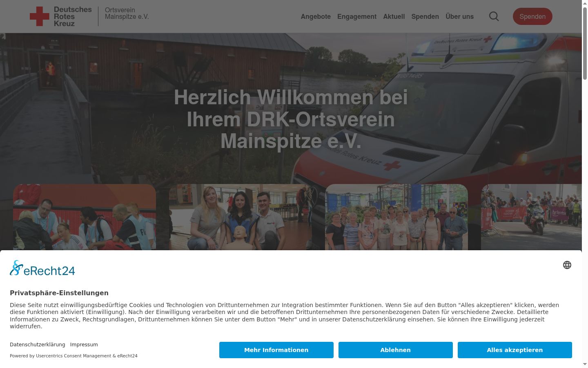588x368 pixels.
Task: Open the Datenschutzerklärung link
Action: click(x=38, y=345)
